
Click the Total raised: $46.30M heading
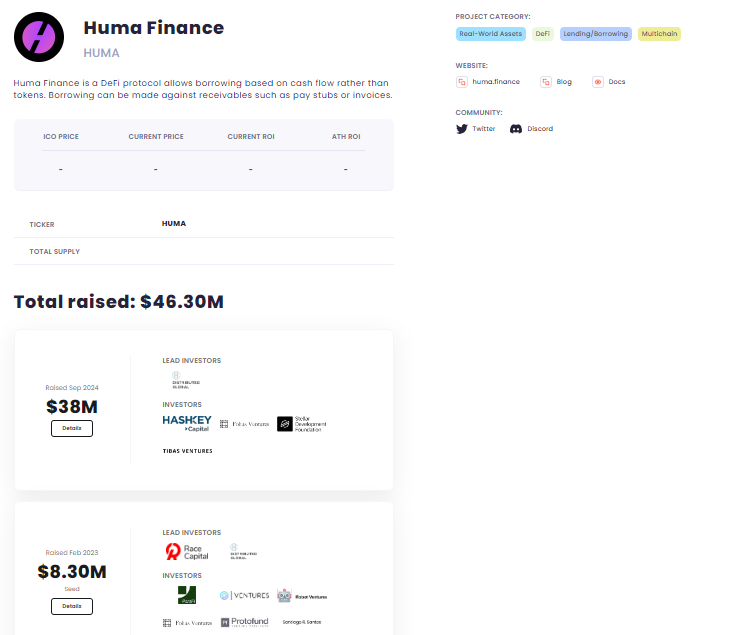(x=119, y=302)
